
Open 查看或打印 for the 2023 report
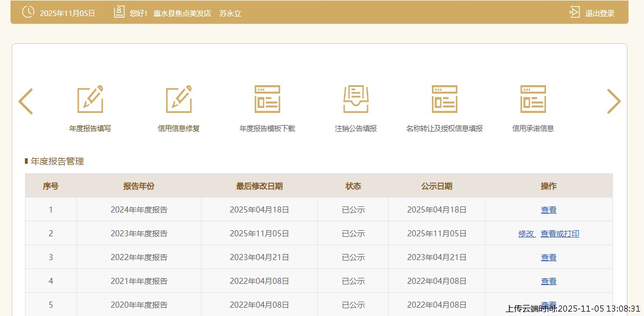point(560,234)
